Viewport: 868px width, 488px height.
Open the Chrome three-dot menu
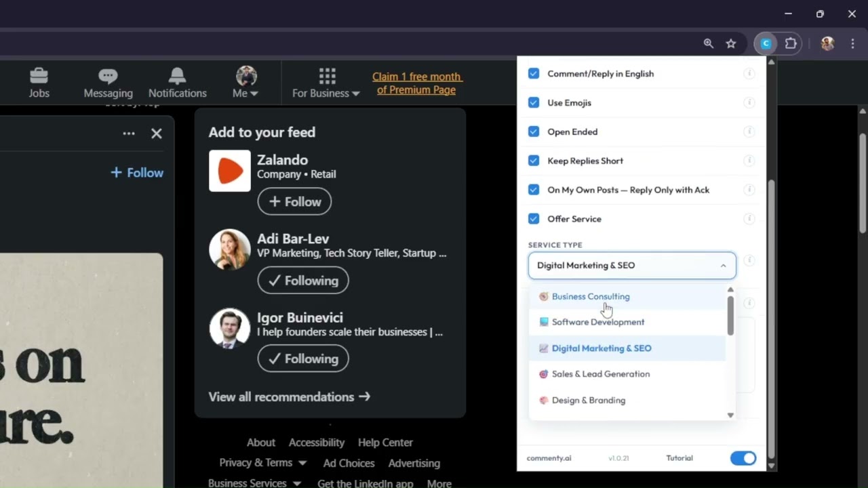(852, 43)
